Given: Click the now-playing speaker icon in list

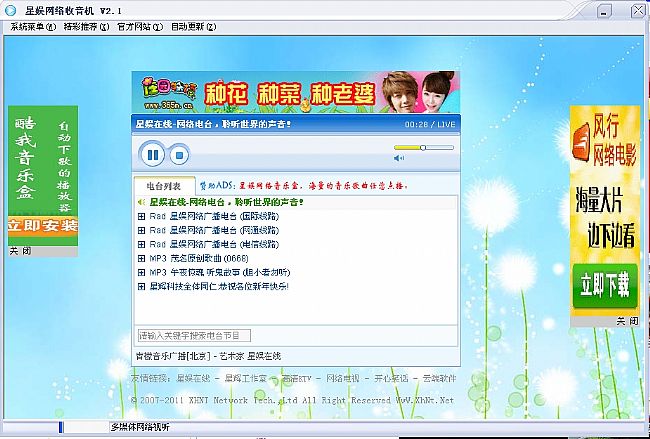Looking at the screenshot, I should [141, 202].
